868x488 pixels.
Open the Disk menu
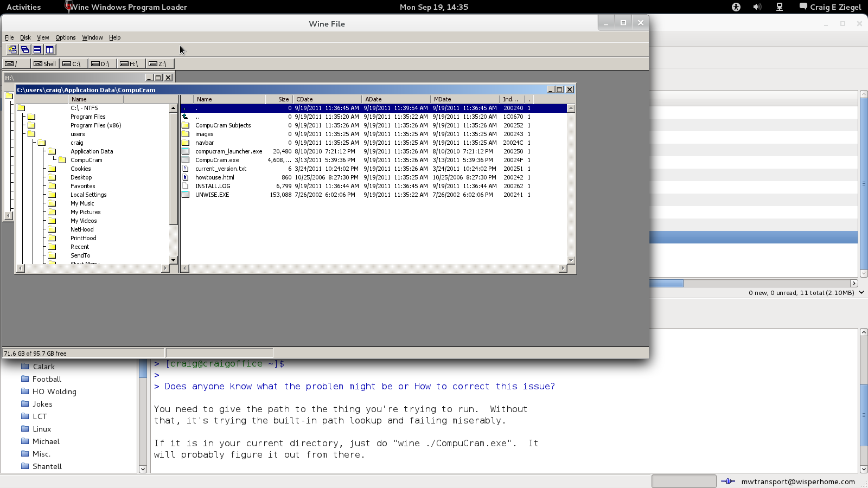click(x=25, y=37)
